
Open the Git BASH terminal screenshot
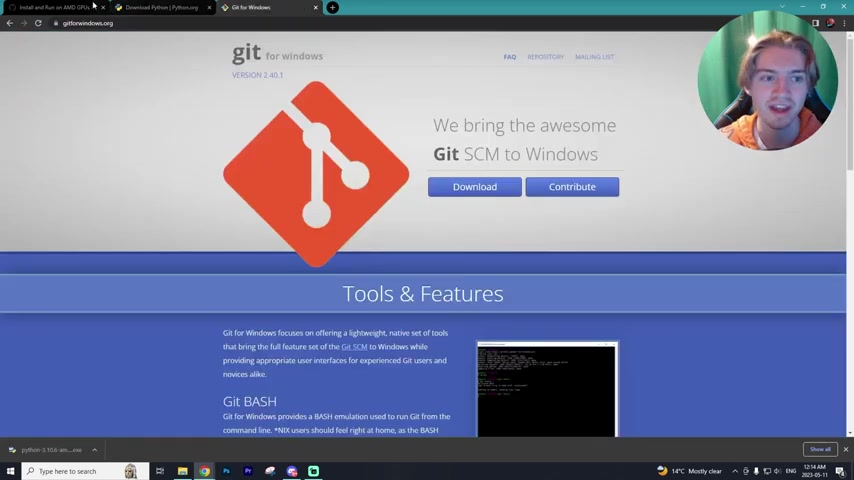click(547, 390)
